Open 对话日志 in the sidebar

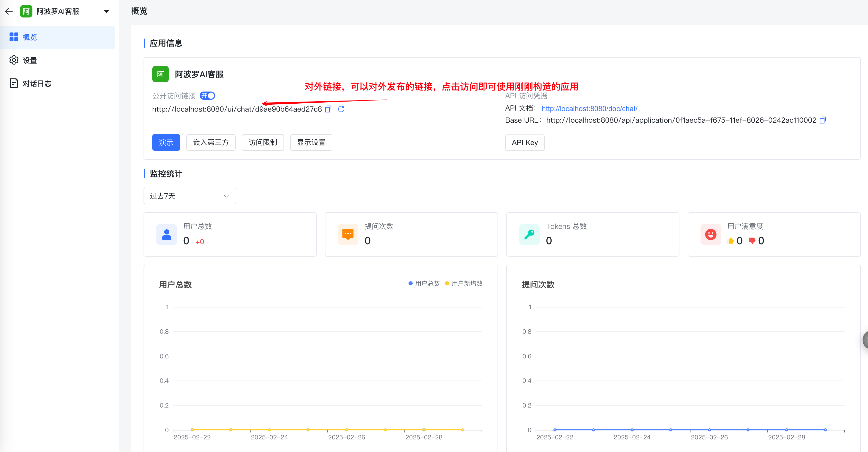pos(36,84)
